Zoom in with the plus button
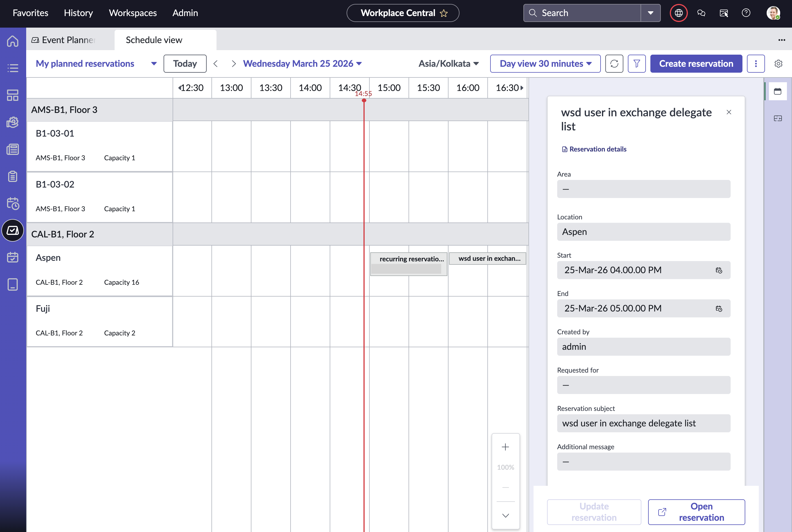792x532 pixels. pos(505,447)
